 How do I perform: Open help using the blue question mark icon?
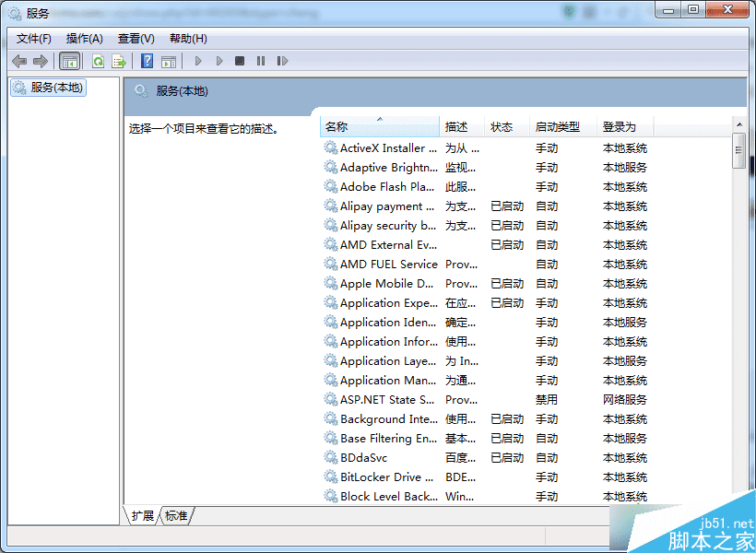click(x=147, y=61)
